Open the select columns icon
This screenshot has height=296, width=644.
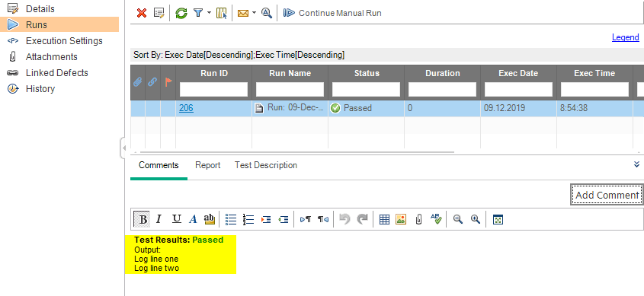pyautogui.click(x=221, y=13)
